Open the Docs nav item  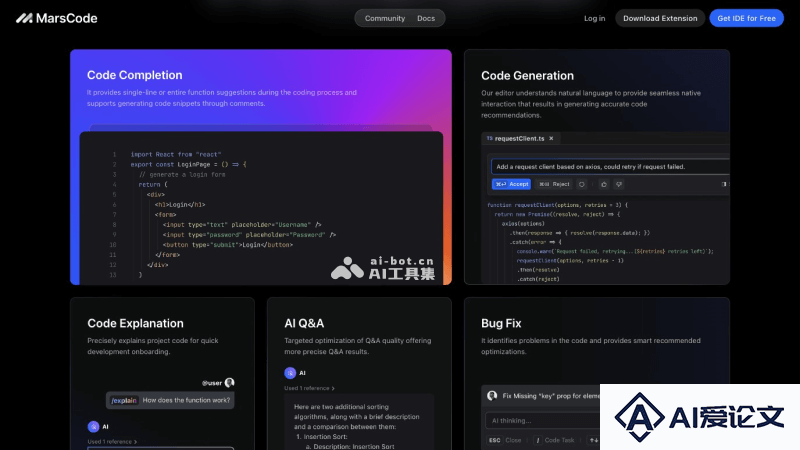point(426,18)
